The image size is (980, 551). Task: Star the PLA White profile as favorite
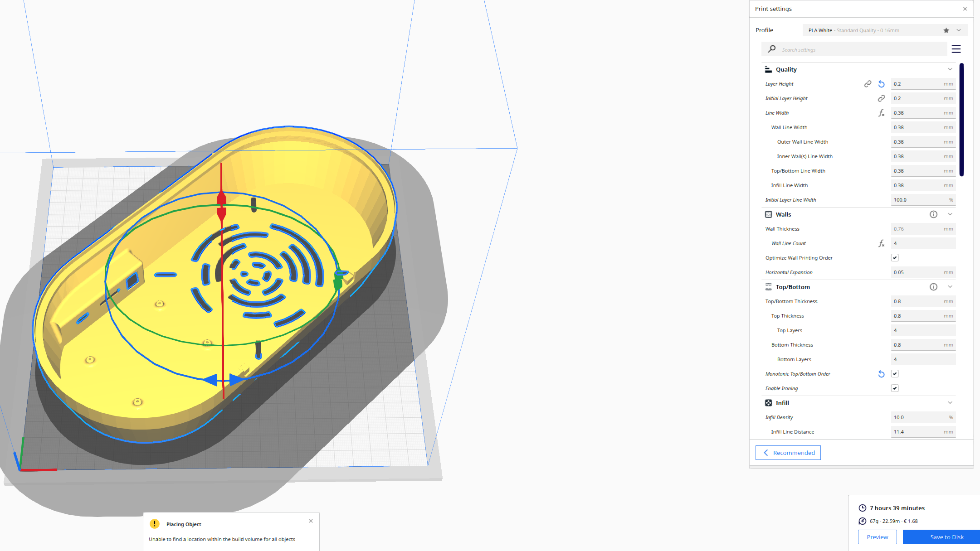coord(946,30)
